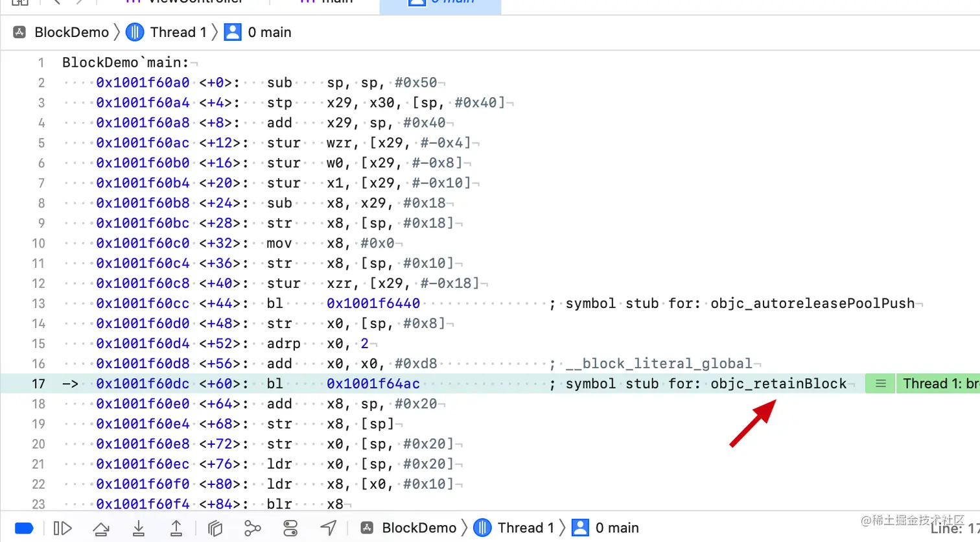This screenshot has width=980, height=542.
Task: Click the mov instruction on line 10
Action: click(279, 243)
